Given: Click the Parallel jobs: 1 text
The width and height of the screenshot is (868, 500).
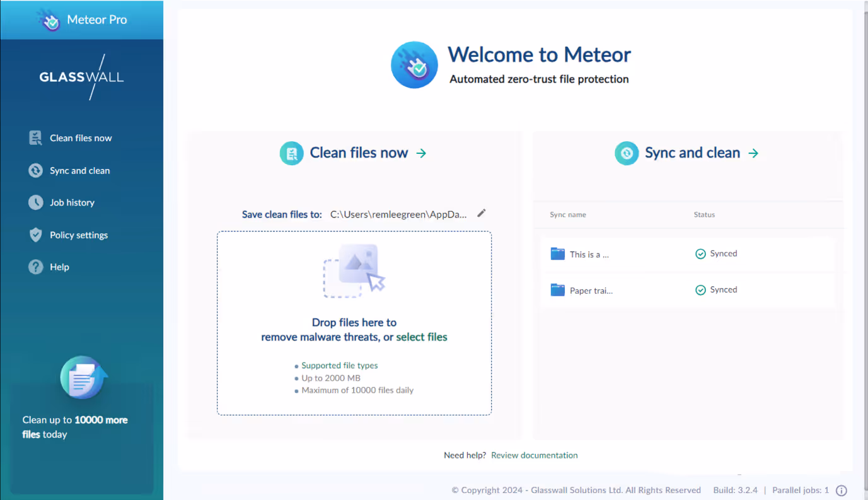Looking at the screenshot, I should (x=801, y=490).
